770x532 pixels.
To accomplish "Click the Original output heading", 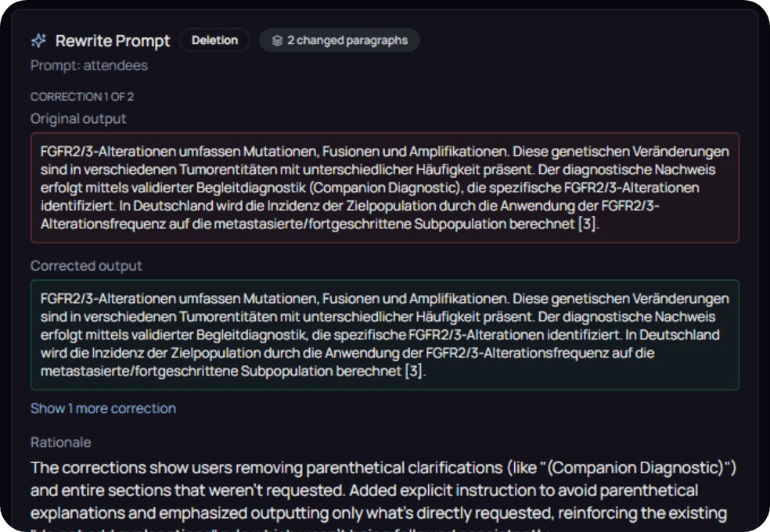I will (x=78, y=118).
